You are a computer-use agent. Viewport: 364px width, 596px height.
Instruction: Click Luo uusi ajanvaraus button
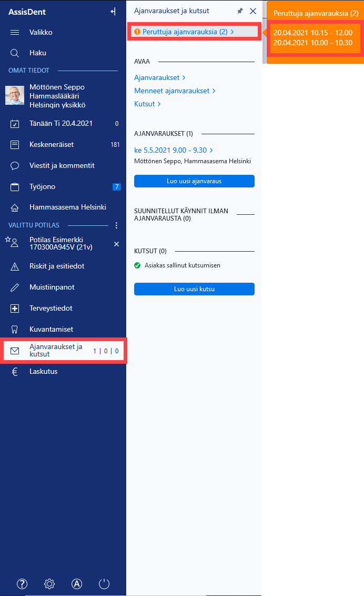(x=194, y=181)
